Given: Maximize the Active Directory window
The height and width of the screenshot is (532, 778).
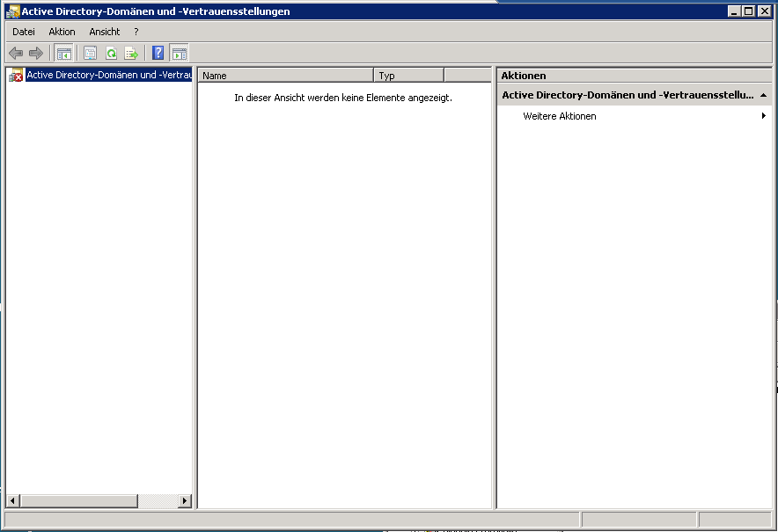Looking at the screenshot, I should coord(749,11).
